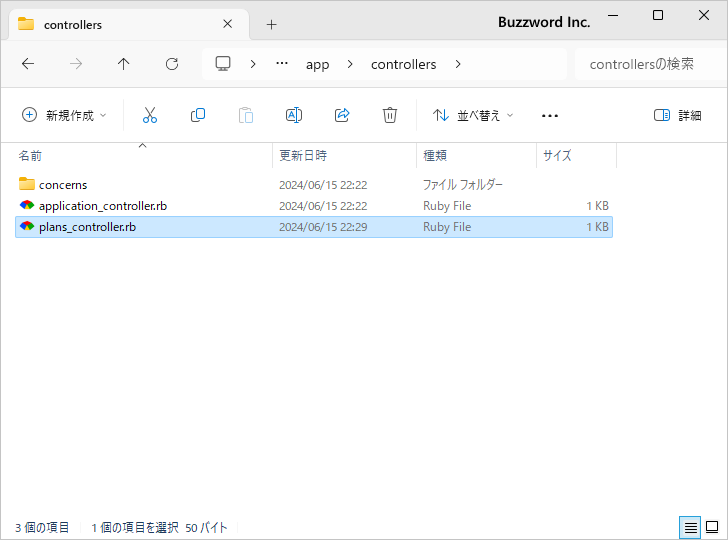Toggle the 詳細 details pane

click(x=677, y=115)
